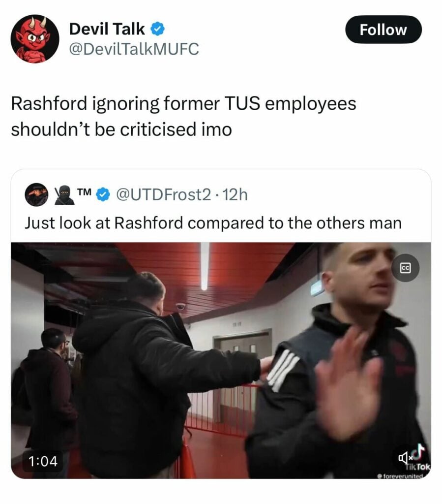Screen dimensions: 442x504
Task: Click the Devil Talk verified badge
Action: click(158, 29)
